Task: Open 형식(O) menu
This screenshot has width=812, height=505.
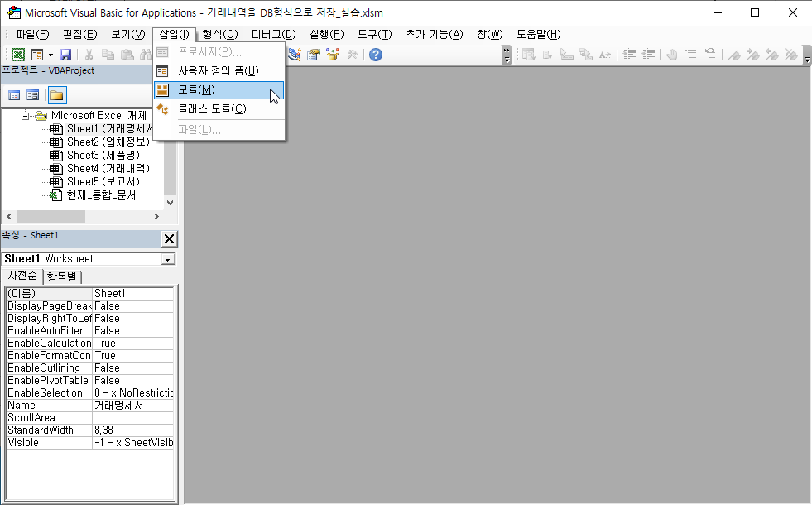Action: point(220,34)
